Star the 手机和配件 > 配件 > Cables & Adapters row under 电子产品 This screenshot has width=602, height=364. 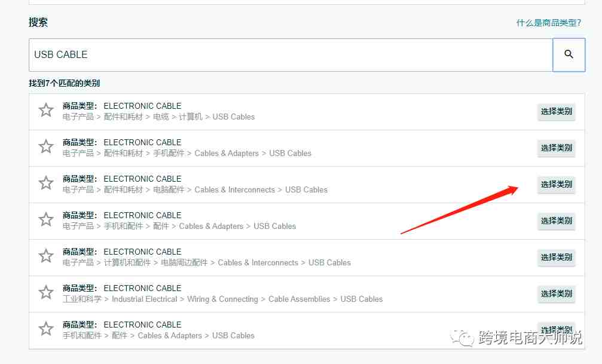pyautogui.click(x=46, y=219)
